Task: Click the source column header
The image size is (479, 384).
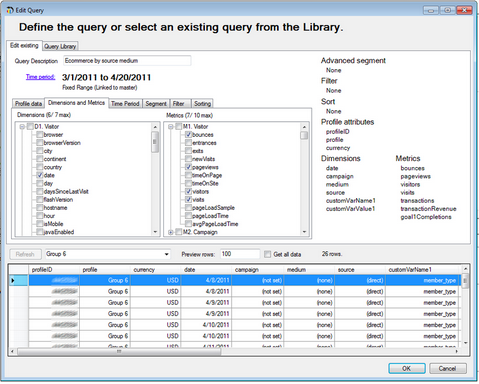Action: click(360, 270)
